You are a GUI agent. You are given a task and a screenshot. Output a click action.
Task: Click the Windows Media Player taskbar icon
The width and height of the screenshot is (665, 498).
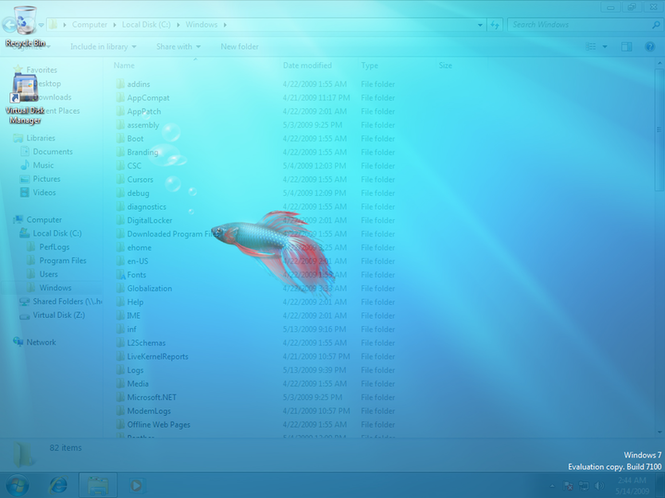pyautogui.click(x=137, y=485)
